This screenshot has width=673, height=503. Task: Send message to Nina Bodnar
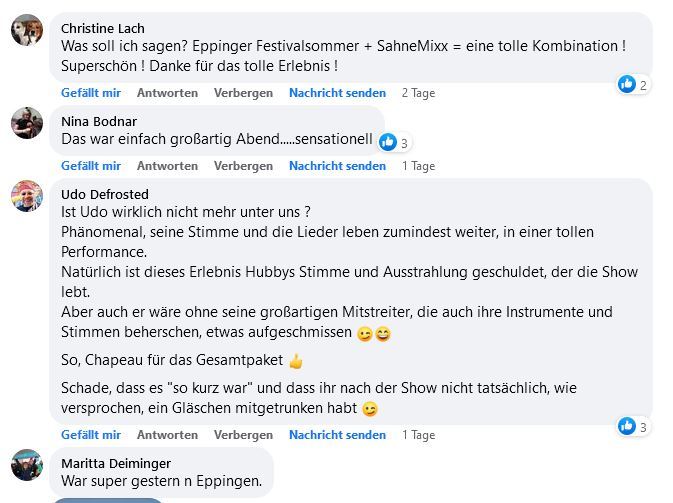coord(337,166)
